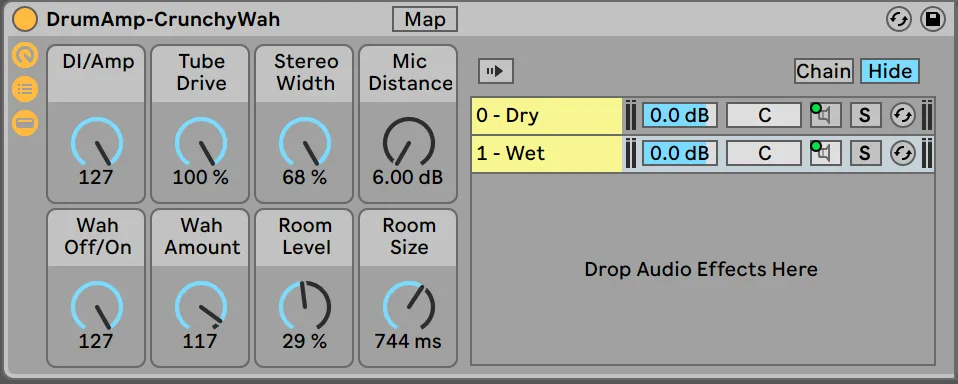Click the Hide button
958x384 pixels.
click(x=890, y=71)
